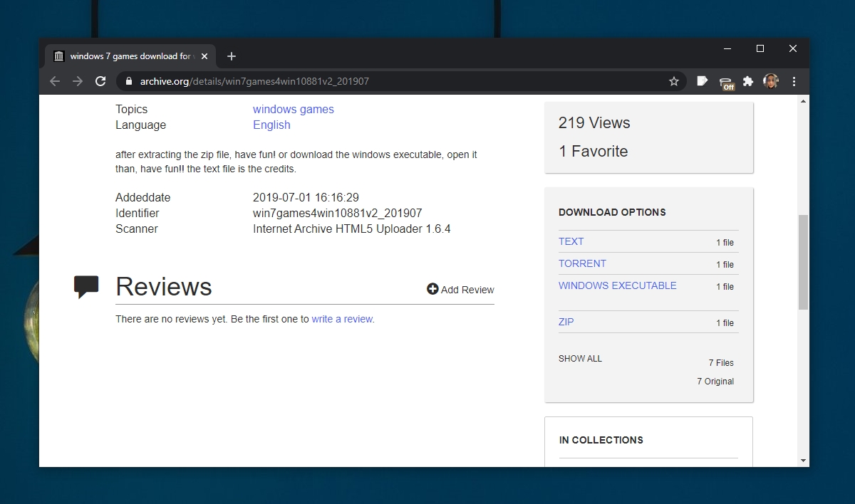Screen dimensions: 855x504
Task: Click the 7 Original count
Action: (x=715, y=382)
